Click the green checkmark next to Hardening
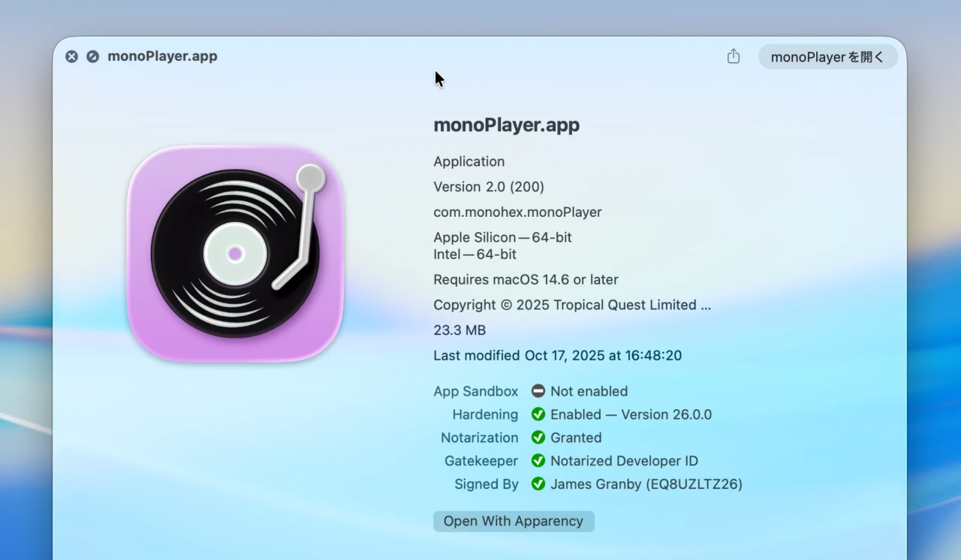 click(538, 414)
